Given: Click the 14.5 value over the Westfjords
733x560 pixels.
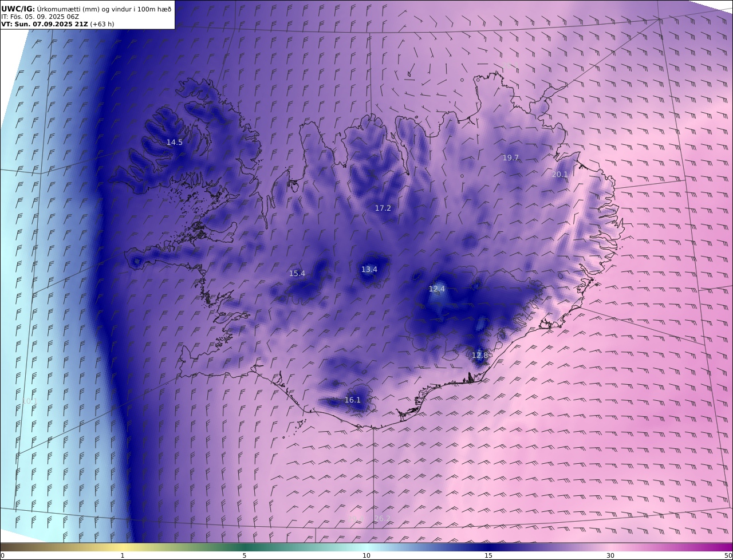Looking at the screenshot, I should (175, 143).
